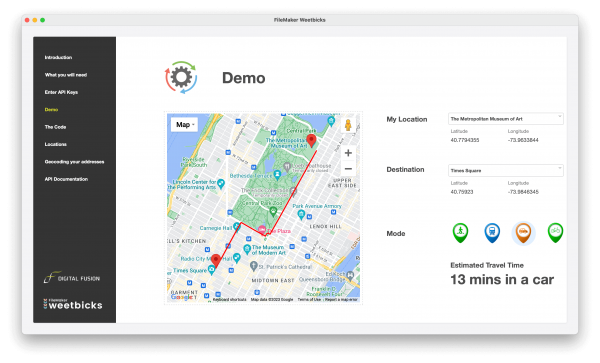Select the car mode icon

click(523, 233)
